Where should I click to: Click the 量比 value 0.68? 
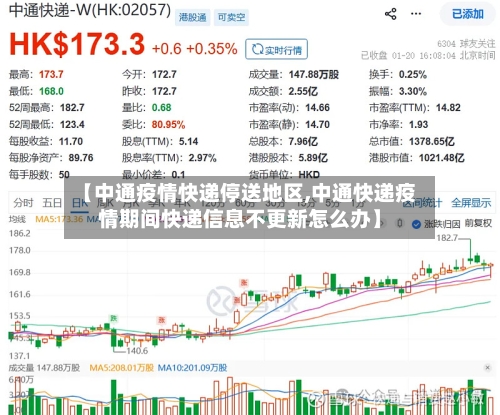coord(161,107)
